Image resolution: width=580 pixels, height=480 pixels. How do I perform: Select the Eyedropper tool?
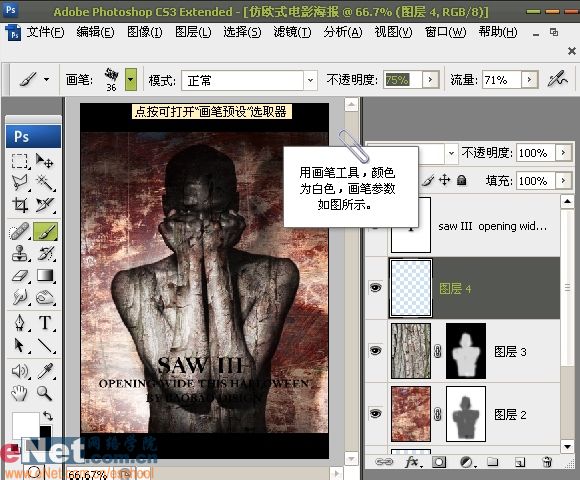[45, 371]
